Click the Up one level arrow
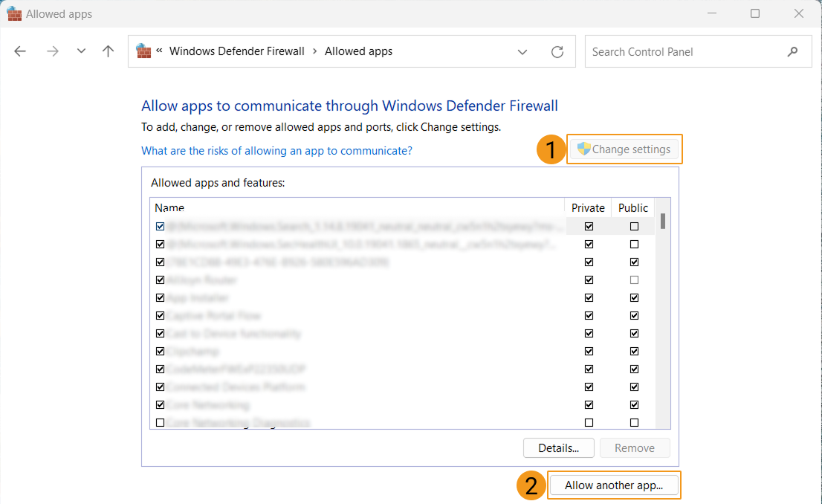This screenshot has width=822, height=504. pyautogui.click(x=109, y=52)
